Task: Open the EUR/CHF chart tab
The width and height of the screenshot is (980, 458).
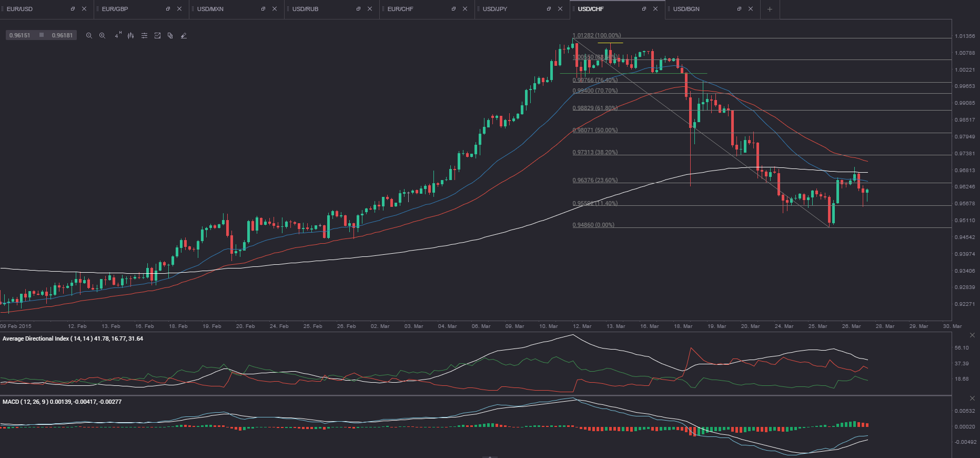Action: pyautogui.click(x=400, y=9)
